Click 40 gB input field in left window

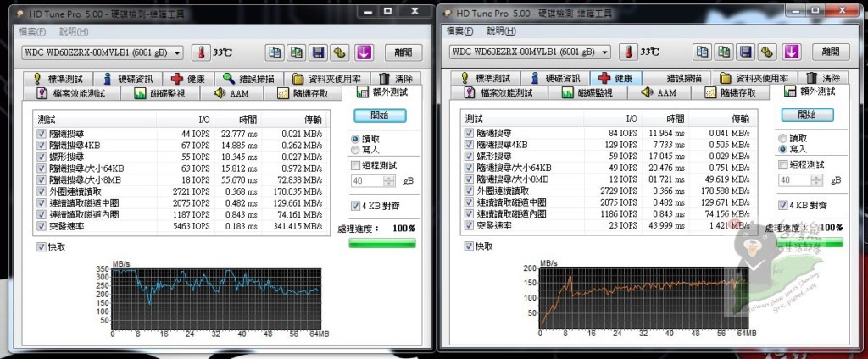(x=368, y=181)
